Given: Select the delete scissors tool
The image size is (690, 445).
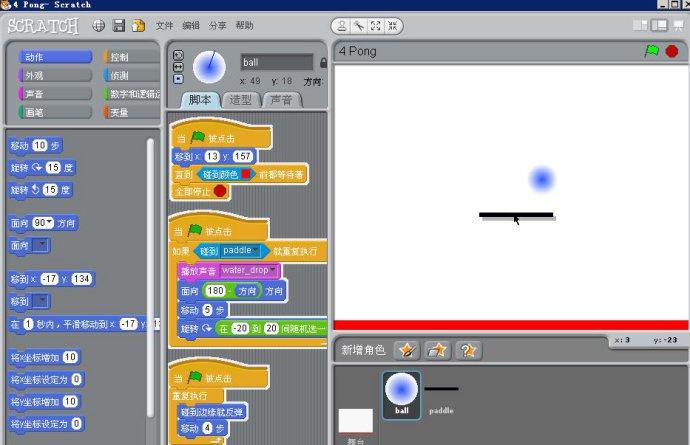Looking at the screenshot, I should 359,26.
